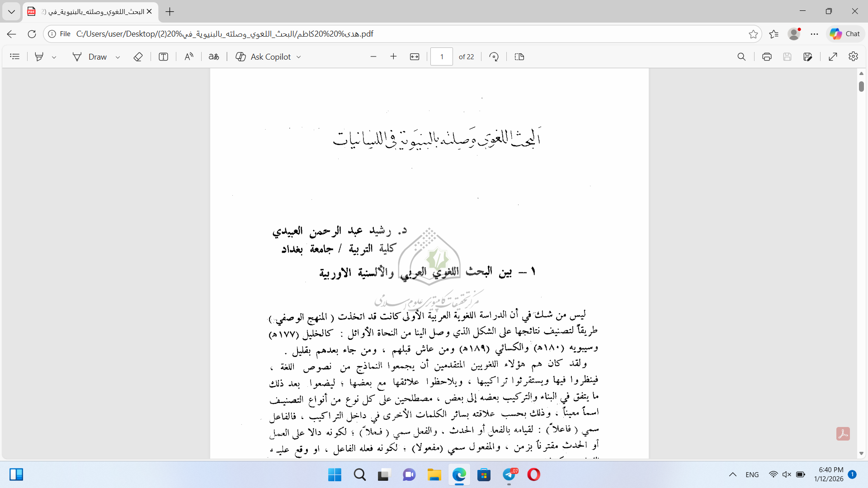Click the vertical scrollbar thumb

861,86
